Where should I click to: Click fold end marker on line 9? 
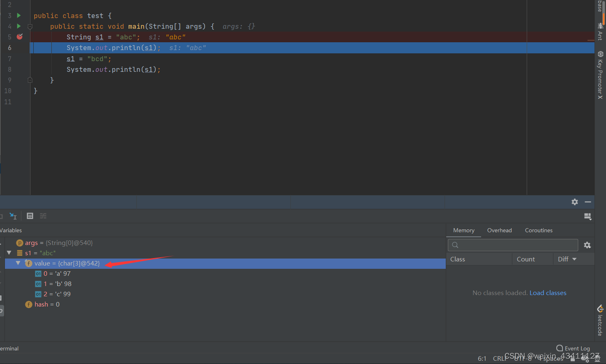(x=30, y=80)
